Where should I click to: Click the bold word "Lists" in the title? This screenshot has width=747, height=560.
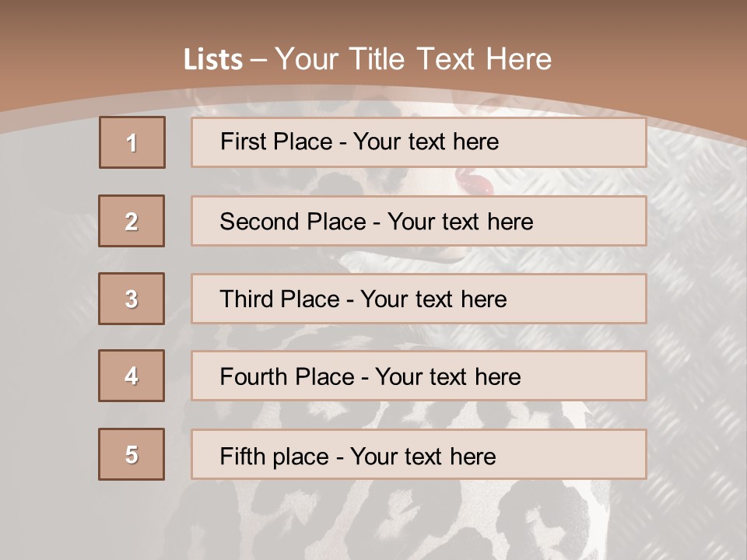coord(213,60)
